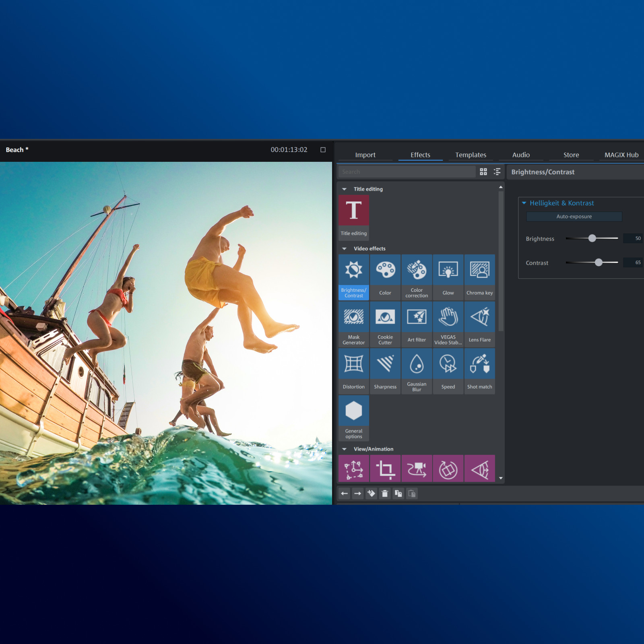Viewport: 644px width, 644px height.
Task: Select the Lens Flare effect
Action: click(x=479, y=324)
